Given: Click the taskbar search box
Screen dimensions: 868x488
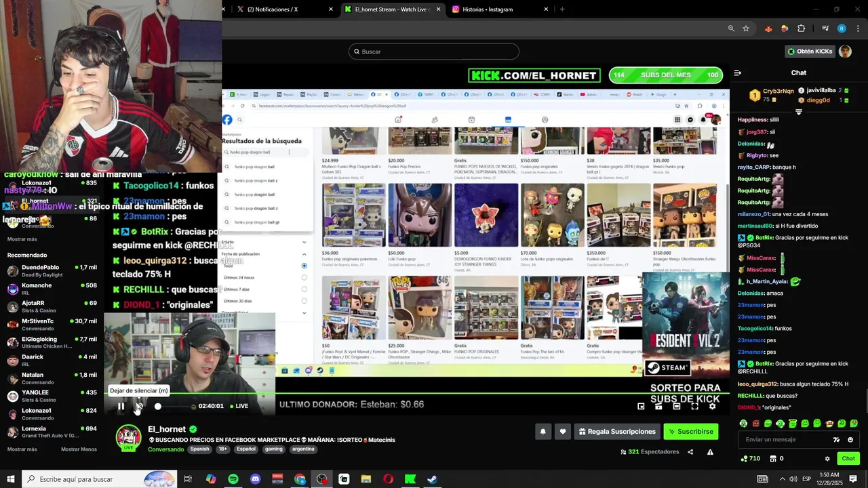Looking at the screenshot, I should tap(99, 479).
